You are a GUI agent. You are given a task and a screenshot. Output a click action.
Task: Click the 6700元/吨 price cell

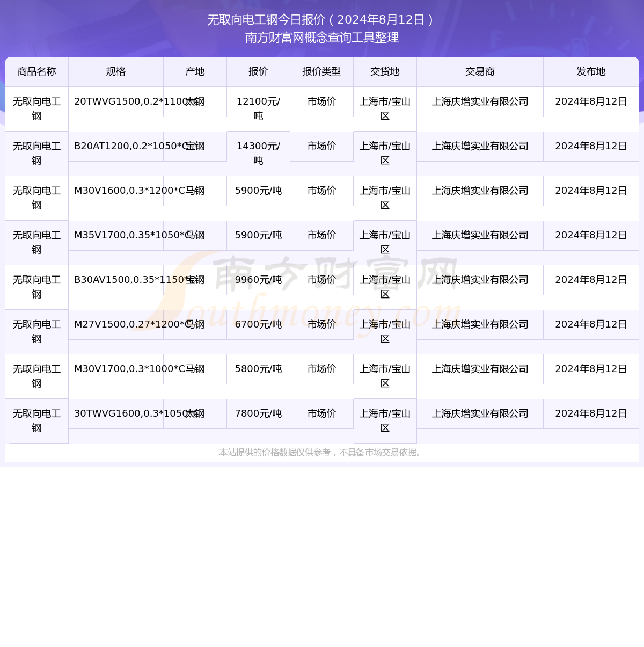click(x=258, y=324)
